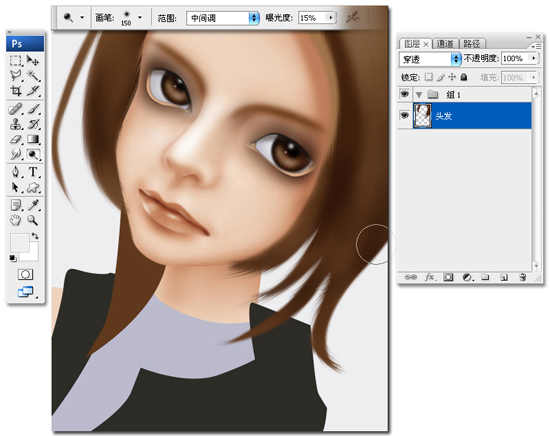Switch to the 路径 paths tab
Image resolution: width=550 pixels, height=436 pixels.
click(472, 43)
